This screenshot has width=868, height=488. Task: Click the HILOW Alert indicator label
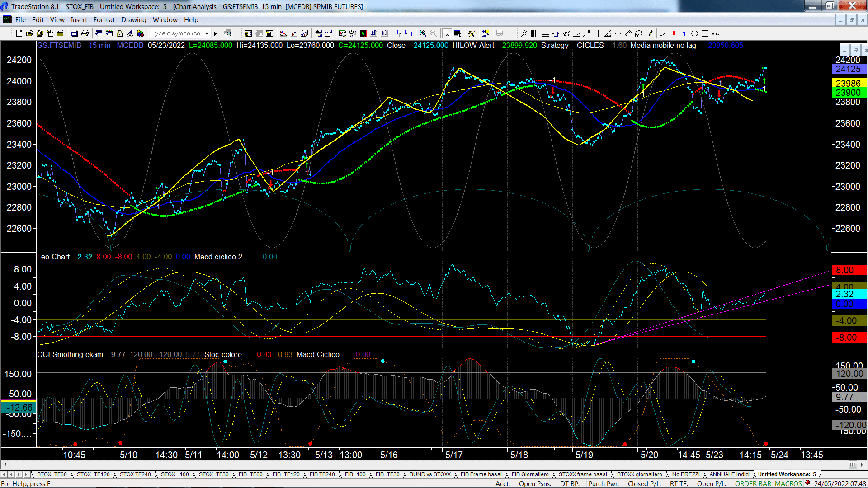point(473,45)
